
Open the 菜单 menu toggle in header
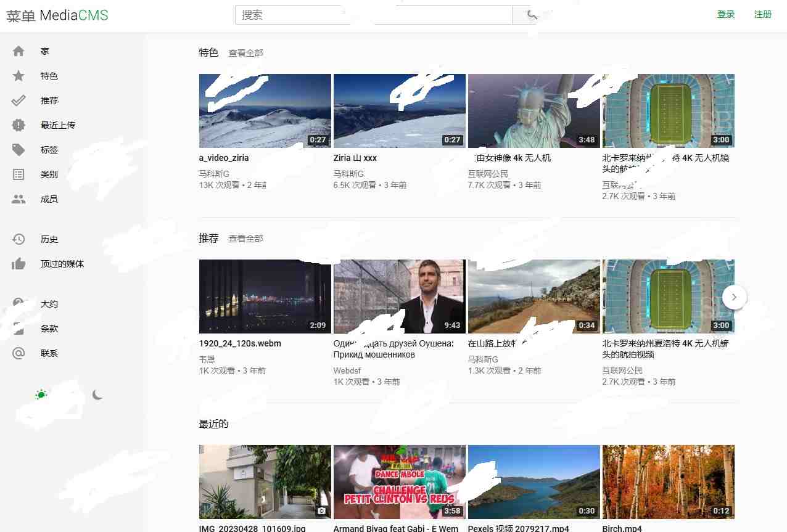(x=20, y=15)
